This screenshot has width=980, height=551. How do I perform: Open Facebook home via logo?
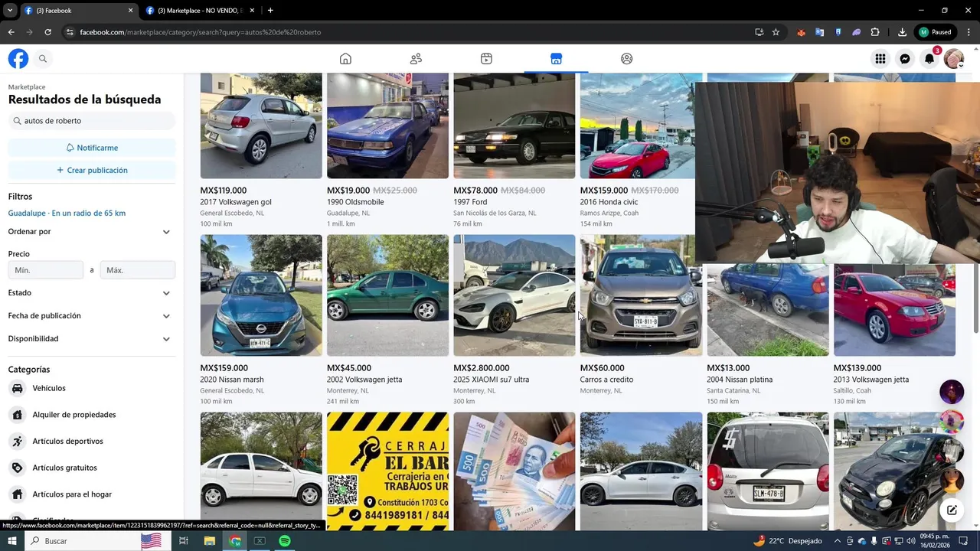click(x=18, y=59)
